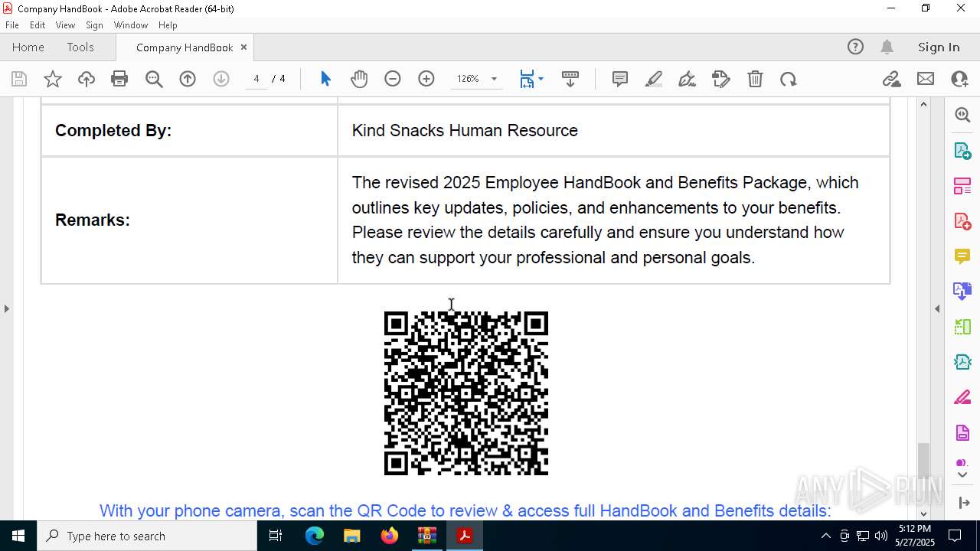Delete page with trash icon

point(755,79)
